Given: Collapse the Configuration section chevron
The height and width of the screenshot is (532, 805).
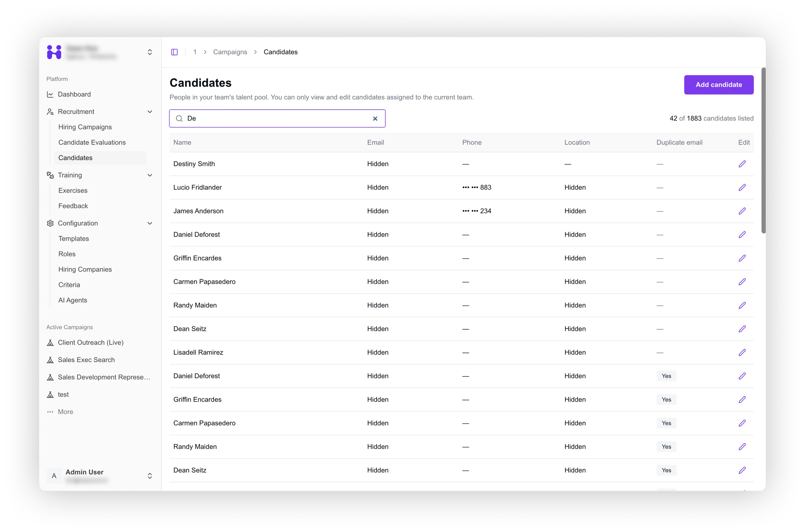Looking at the screenshot, I should coord(150,223).
